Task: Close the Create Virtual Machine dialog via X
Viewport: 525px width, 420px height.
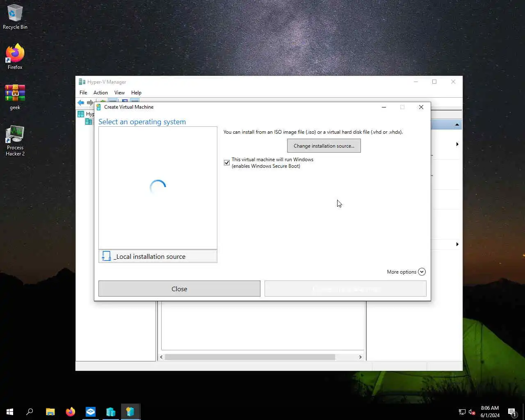Action: (421, 107)
